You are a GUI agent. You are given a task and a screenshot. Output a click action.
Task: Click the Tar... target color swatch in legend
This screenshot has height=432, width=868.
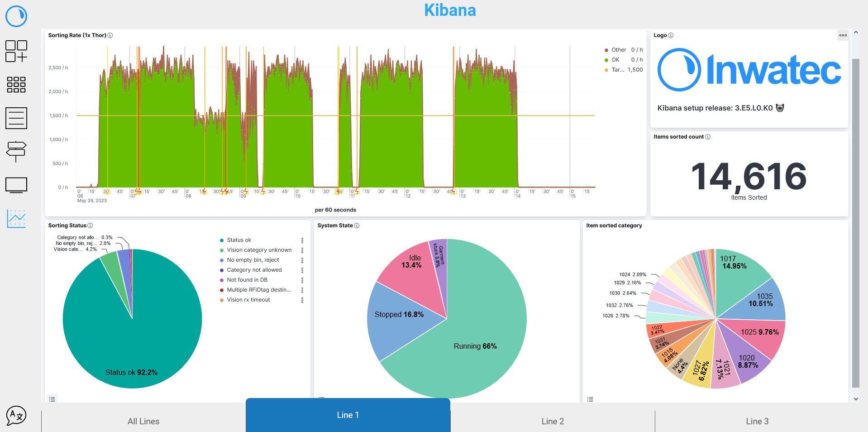click(x=606, y=70)
